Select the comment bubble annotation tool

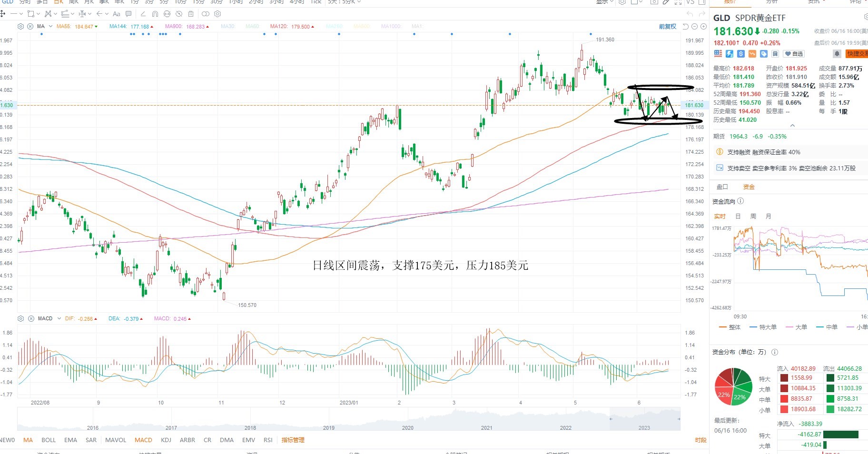pos(128,14)
